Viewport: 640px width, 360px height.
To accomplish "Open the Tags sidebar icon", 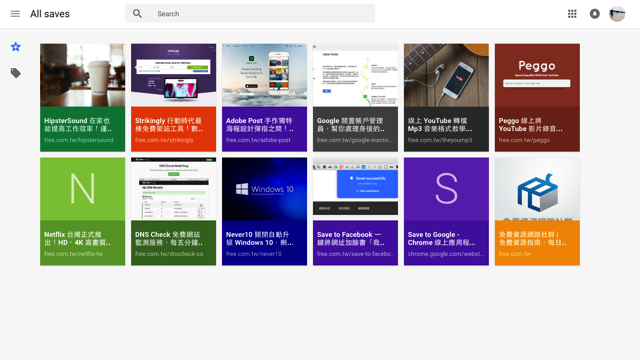I will pos(16,73).
